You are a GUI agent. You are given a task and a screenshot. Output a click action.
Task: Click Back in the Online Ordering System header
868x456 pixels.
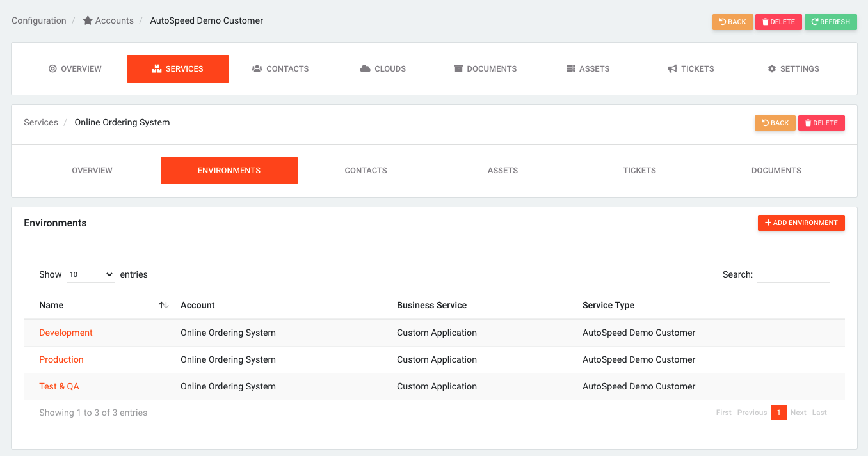(775, 123)
